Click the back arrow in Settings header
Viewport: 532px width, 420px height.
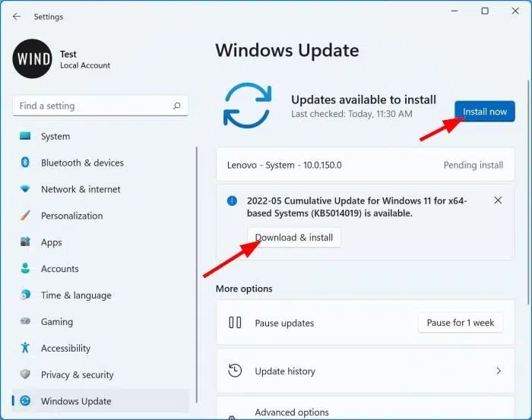(x=16, y=16)
